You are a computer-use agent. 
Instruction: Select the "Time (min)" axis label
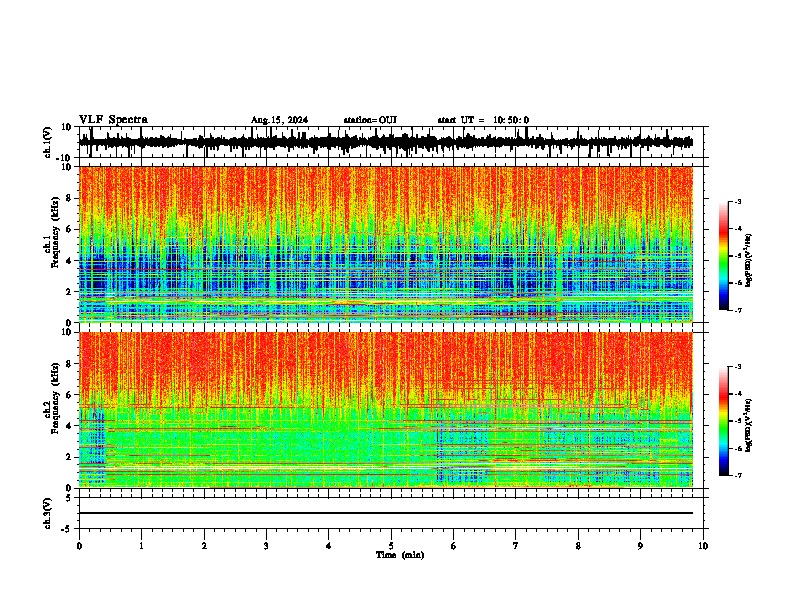point(400,555)
